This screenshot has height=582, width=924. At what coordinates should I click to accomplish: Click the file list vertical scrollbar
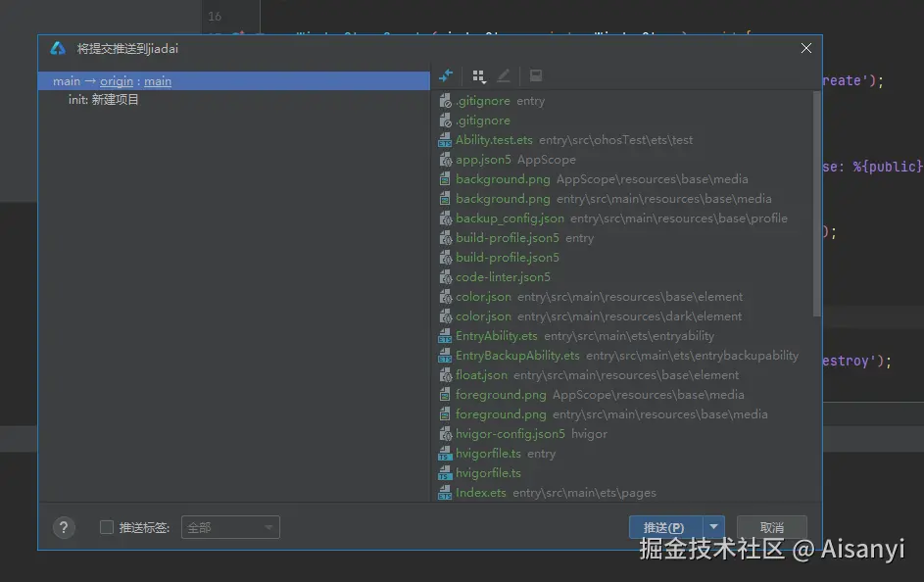pyautogui.click(x=817, y=204)
